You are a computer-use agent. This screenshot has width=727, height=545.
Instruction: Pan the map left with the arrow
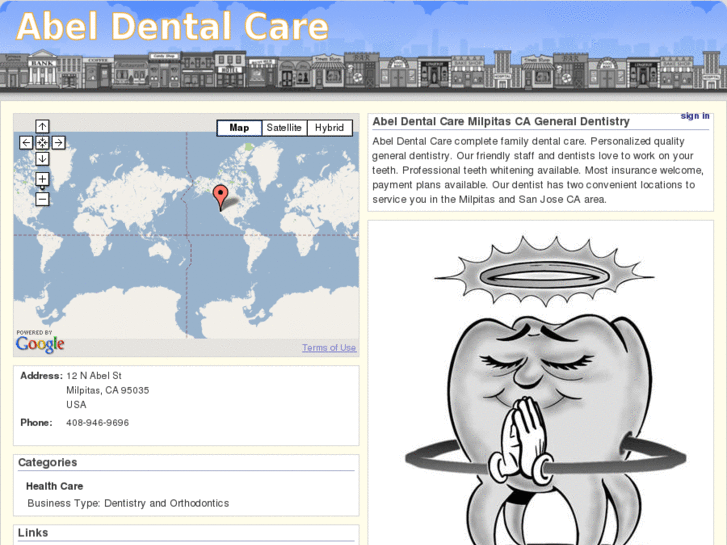[x=26, y=142]
